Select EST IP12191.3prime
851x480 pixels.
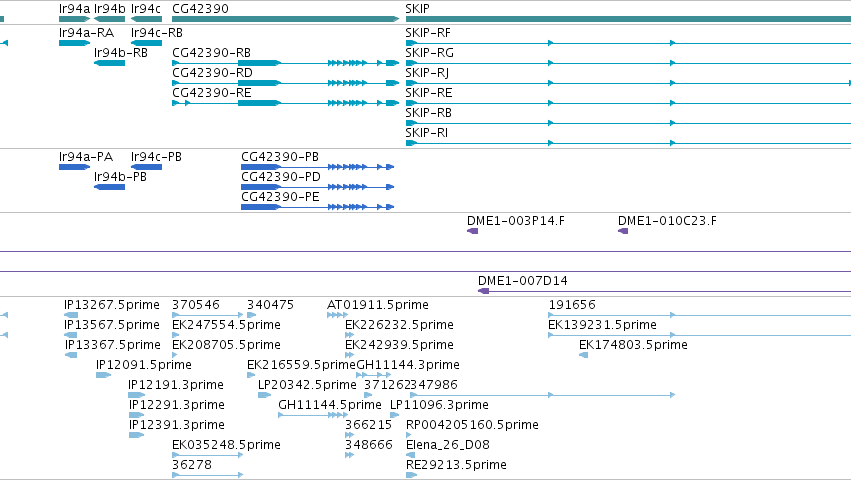136,395
